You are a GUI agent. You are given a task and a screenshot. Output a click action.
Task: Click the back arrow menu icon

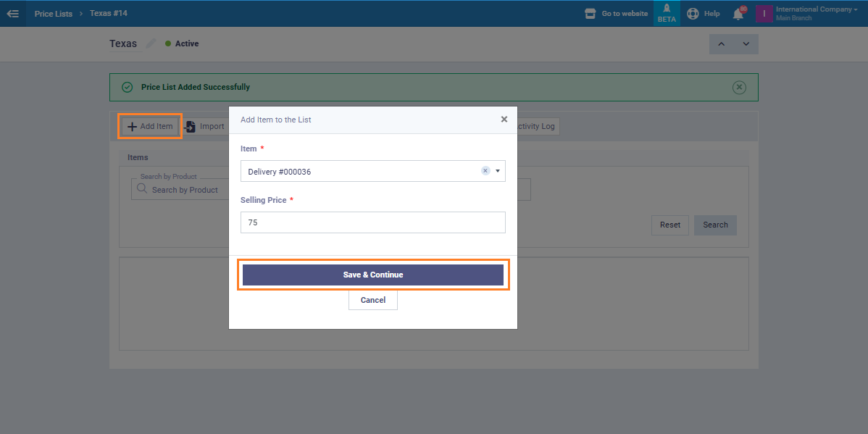click(x=12, y=13)
